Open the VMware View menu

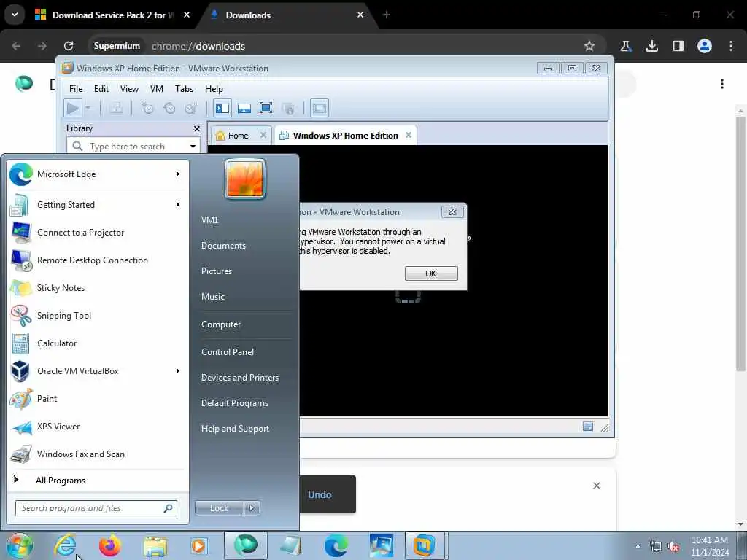click(x=129, y=88)
